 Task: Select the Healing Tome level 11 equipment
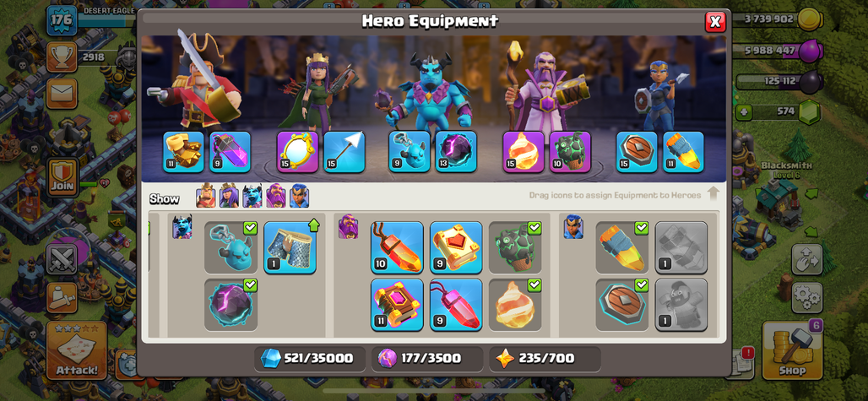tap(397, 305)
